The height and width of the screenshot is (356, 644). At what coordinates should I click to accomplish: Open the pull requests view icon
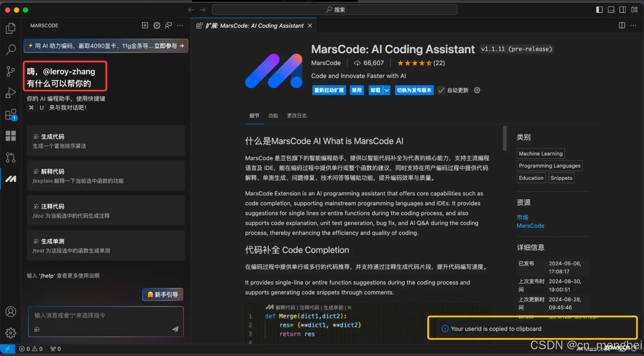pyautogui.click(x=11, y=157)
